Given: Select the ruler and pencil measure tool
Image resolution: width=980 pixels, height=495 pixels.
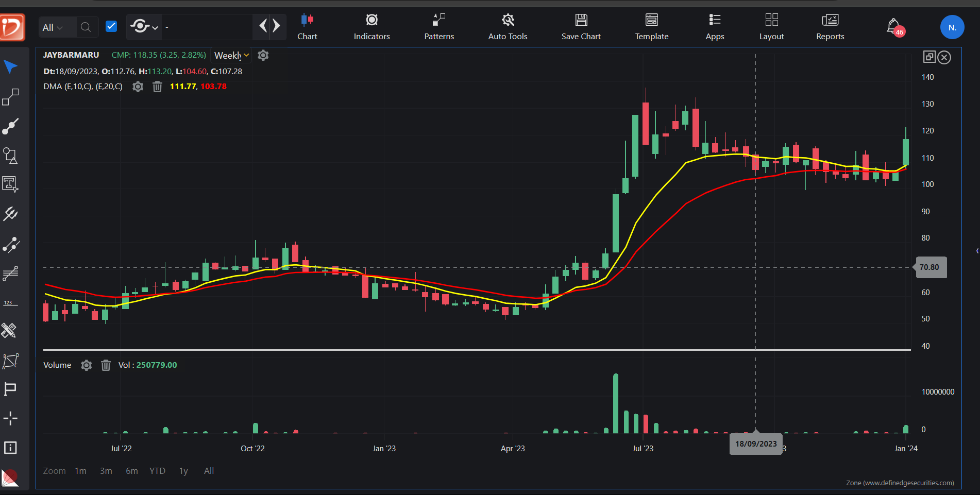Looking at the screenshot, I should pyautogui.click(x=9, y=330).
